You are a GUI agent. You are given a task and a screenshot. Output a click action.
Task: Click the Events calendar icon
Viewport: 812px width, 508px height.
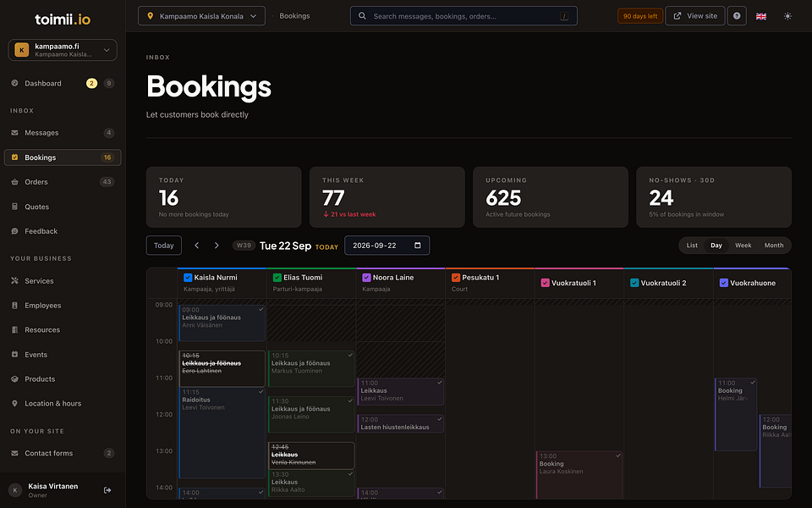[x=14, y=355]
